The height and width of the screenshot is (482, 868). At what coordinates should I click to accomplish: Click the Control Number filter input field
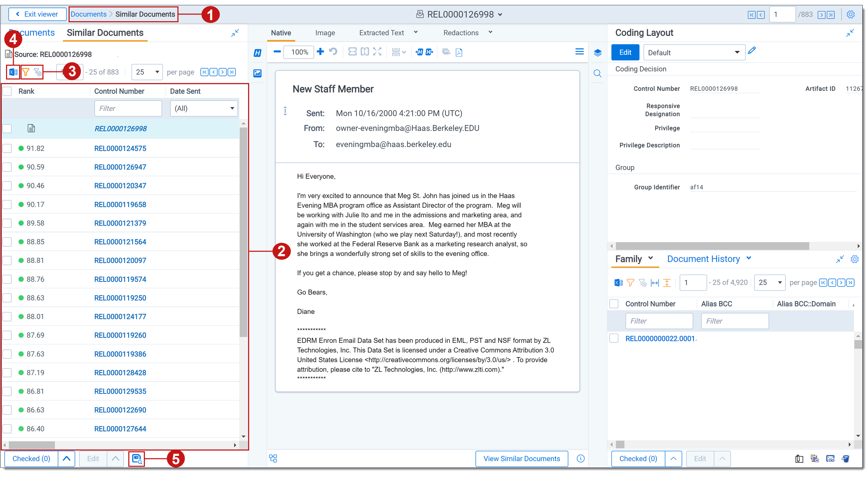pos(128,108)
